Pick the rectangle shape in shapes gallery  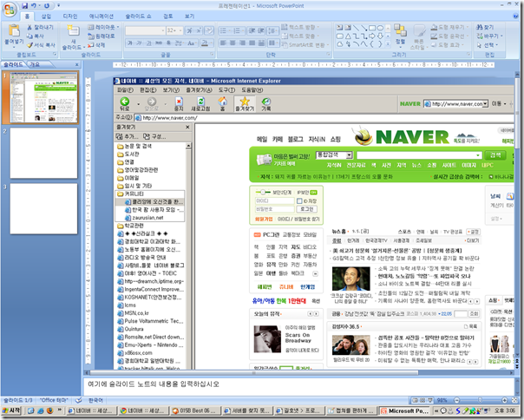373,28
